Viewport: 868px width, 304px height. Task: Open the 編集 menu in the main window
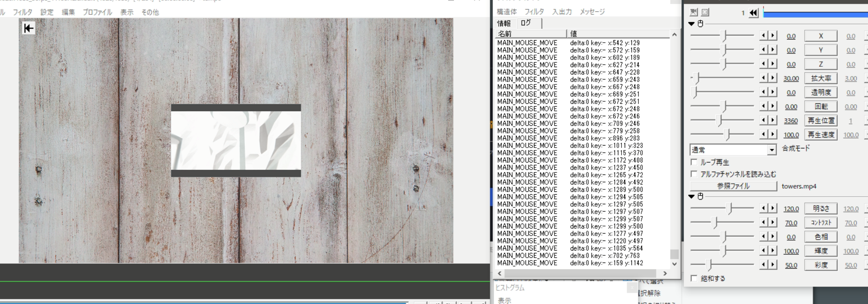click(68, 12)
